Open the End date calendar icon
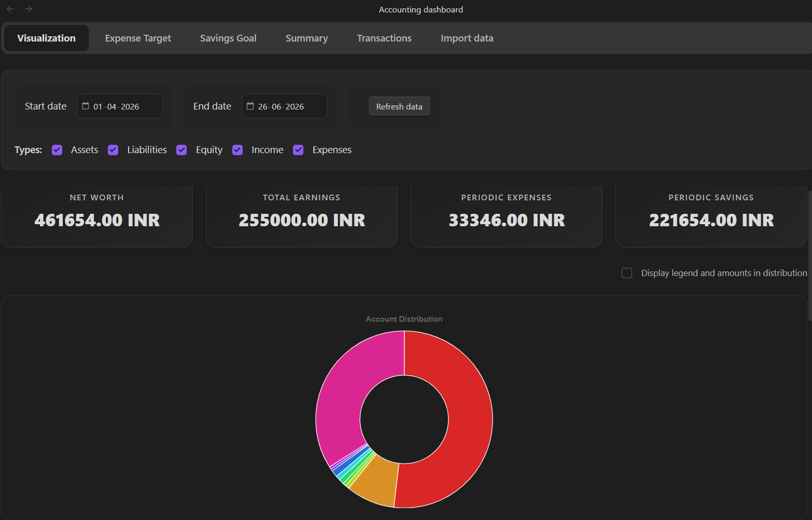 (x=250, y=106)
